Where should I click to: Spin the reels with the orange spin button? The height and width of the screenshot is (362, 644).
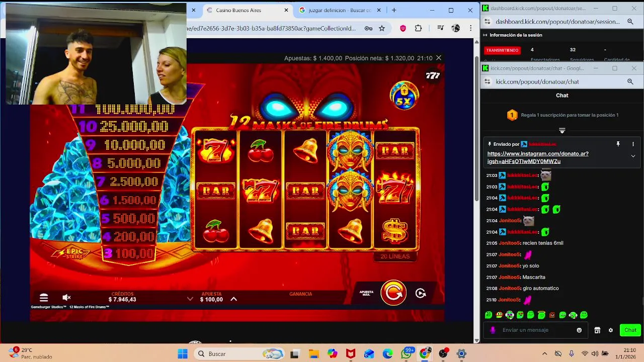[393, 293]
